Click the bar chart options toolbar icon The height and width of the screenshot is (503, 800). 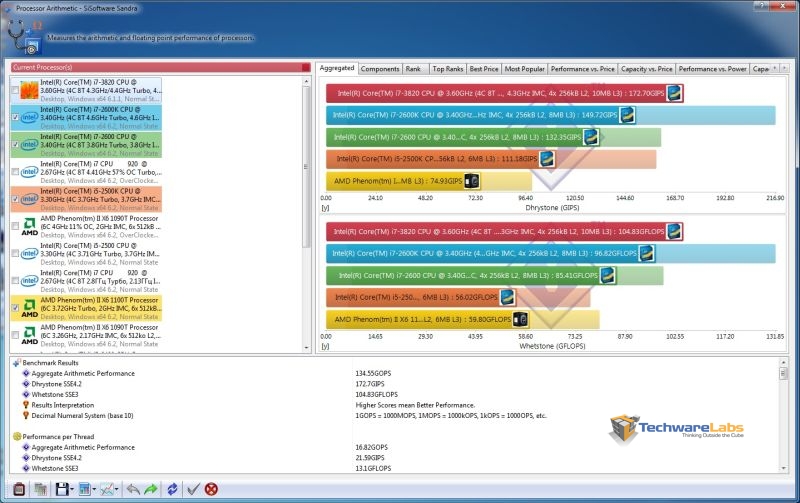click(x=85, y=489)
